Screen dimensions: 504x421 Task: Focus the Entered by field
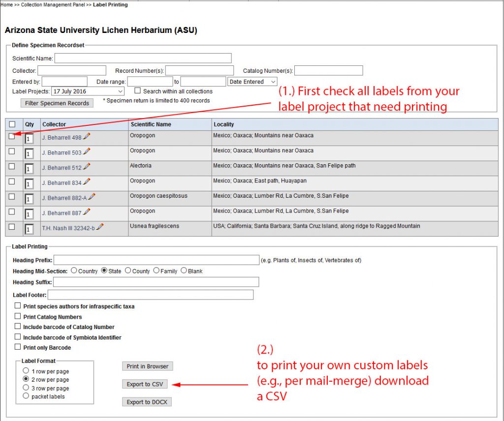64,82
